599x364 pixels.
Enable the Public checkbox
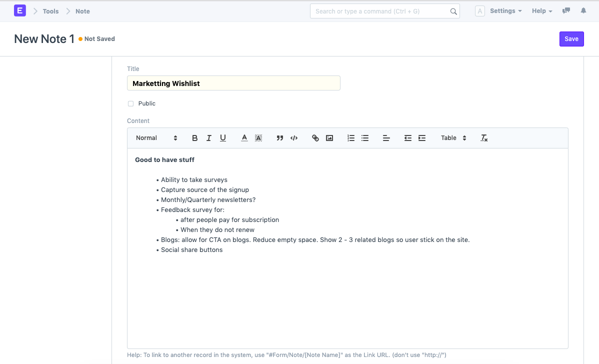[130, 103]
